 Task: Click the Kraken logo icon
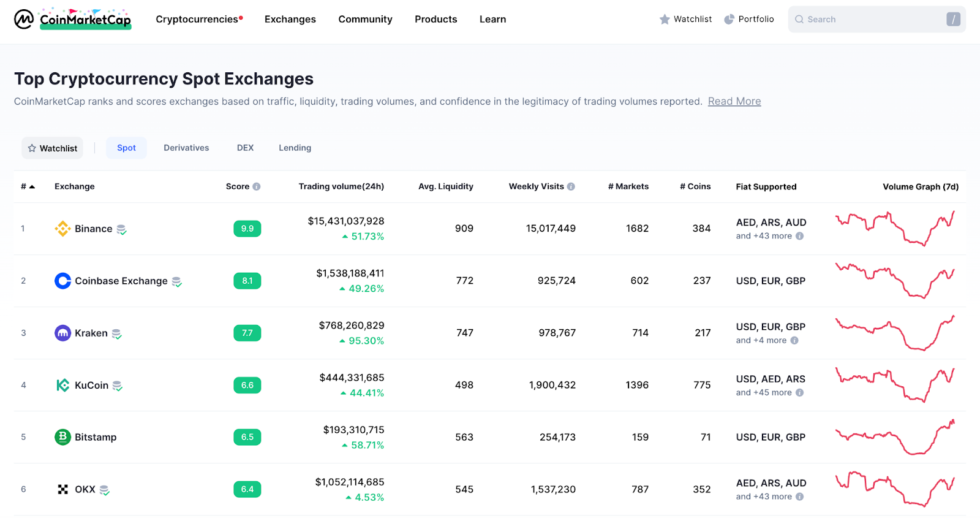pos(62,333)
